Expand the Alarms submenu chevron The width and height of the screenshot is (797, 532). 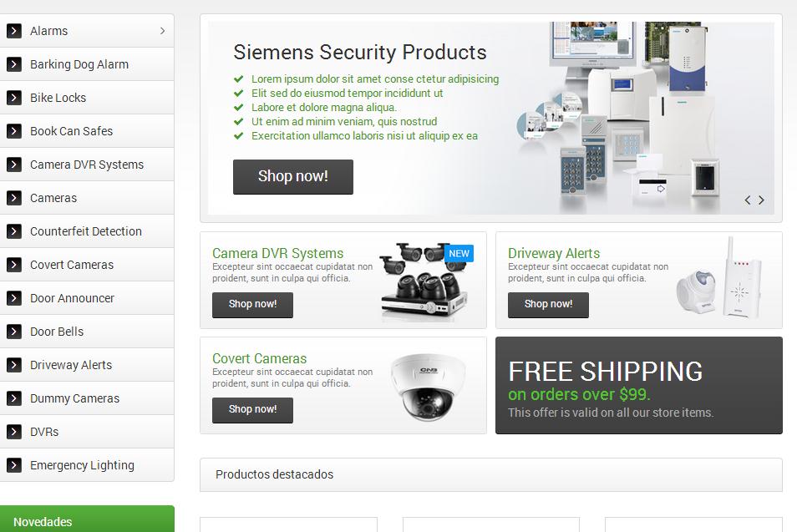[163, 31]
